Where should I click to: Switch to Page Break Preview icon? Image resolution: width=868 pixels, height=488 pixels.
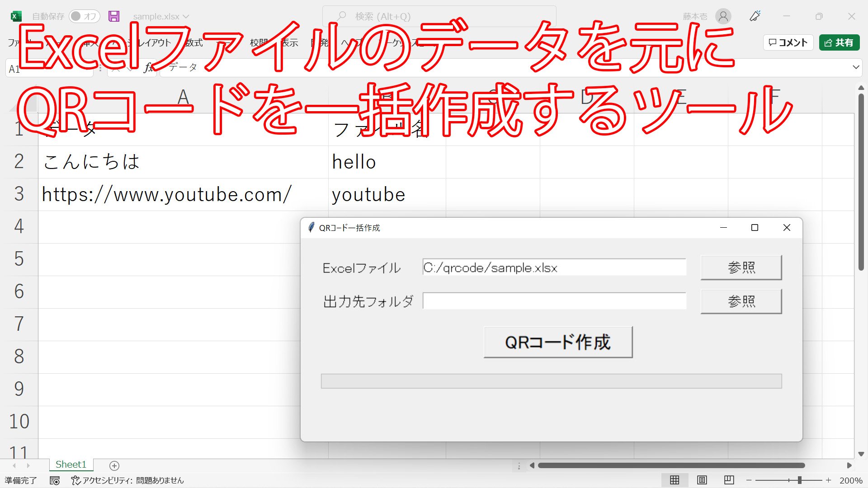click(x=729, y=480)
